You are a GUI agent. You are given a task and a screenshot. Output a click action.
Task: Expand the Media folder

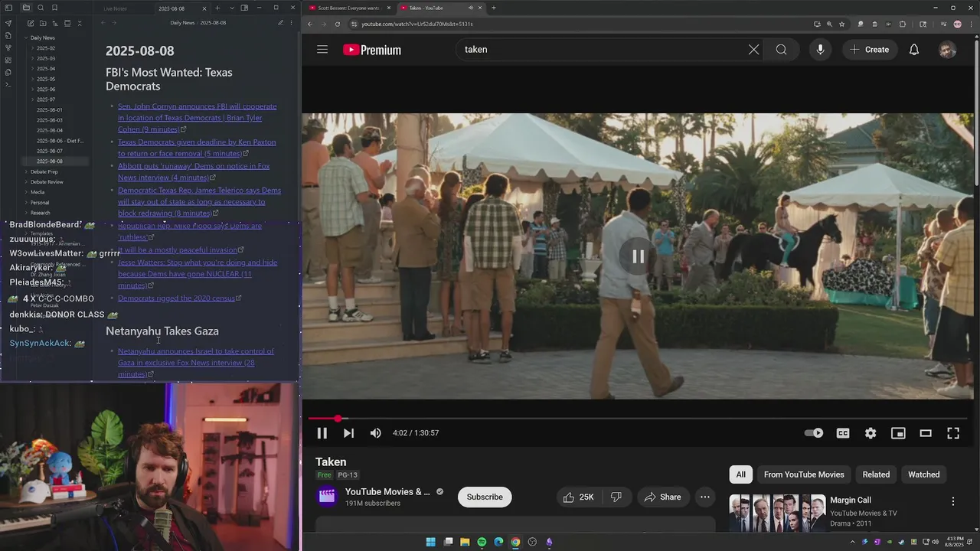[x=37, y=192]
